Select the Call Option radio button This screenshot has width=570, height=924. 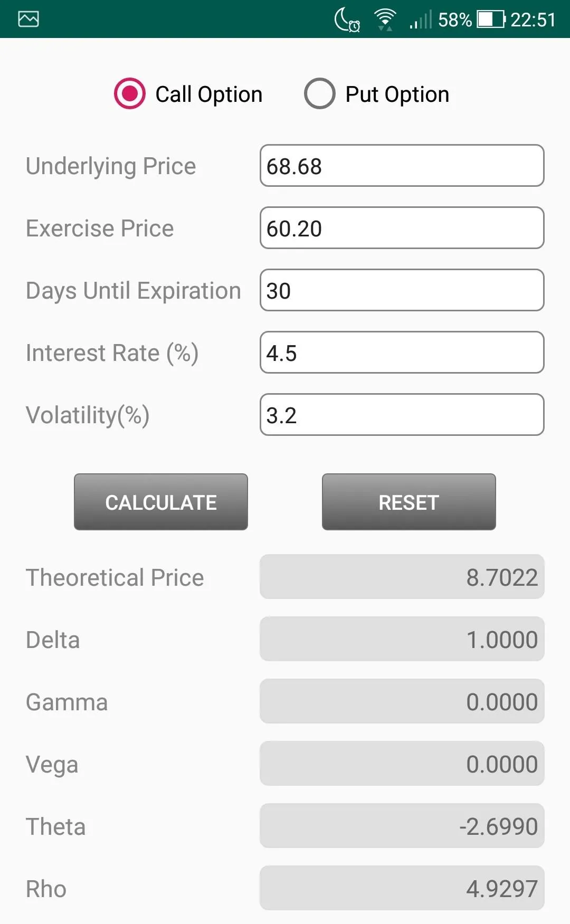coord(130,94)
